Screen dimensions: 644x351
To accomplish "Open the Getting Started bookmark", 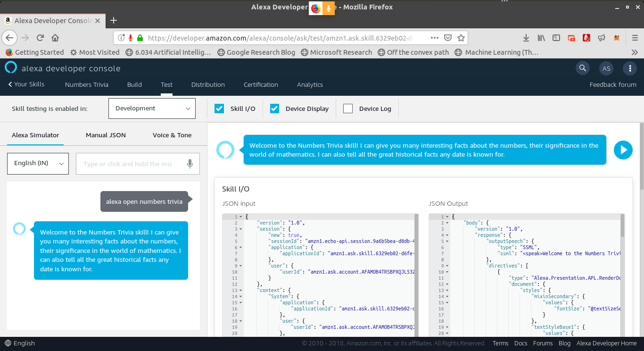I will point(34,52).
